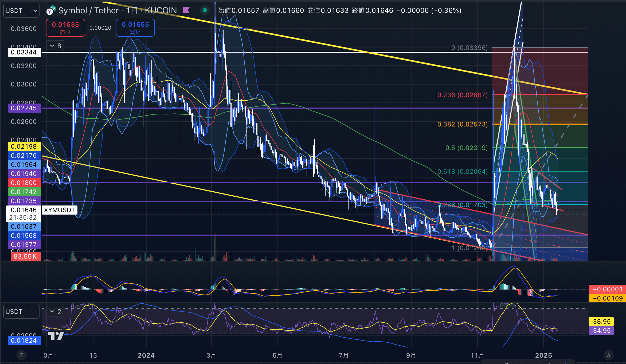
Task: Click the 0.02176 blue price label
Action: [25, 156]
